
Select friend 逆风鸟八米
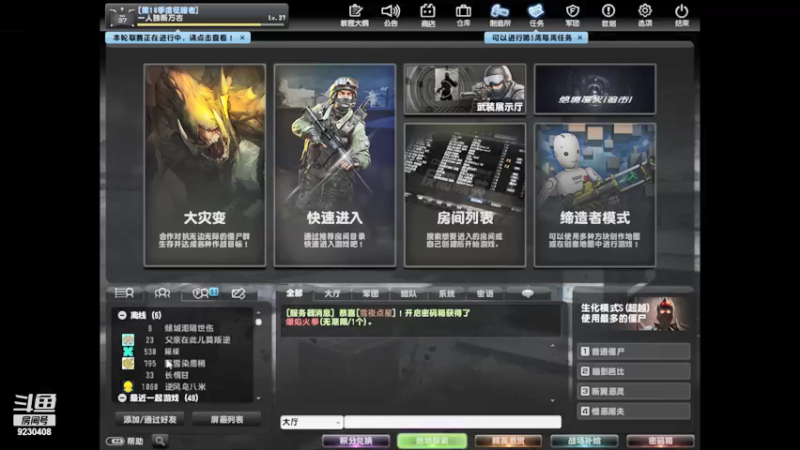[x=185, y=387]
